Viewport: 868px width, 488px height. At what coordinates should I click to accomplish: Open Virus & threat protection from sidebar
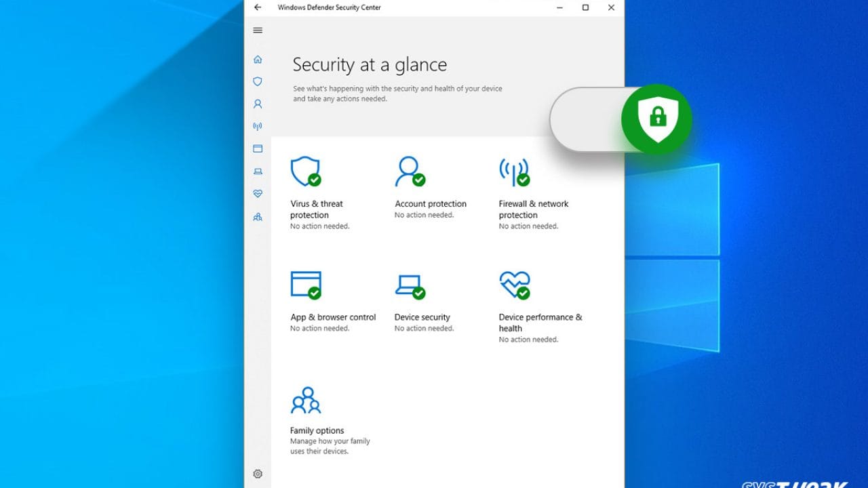pyautogui.click(x=258, y=81)
